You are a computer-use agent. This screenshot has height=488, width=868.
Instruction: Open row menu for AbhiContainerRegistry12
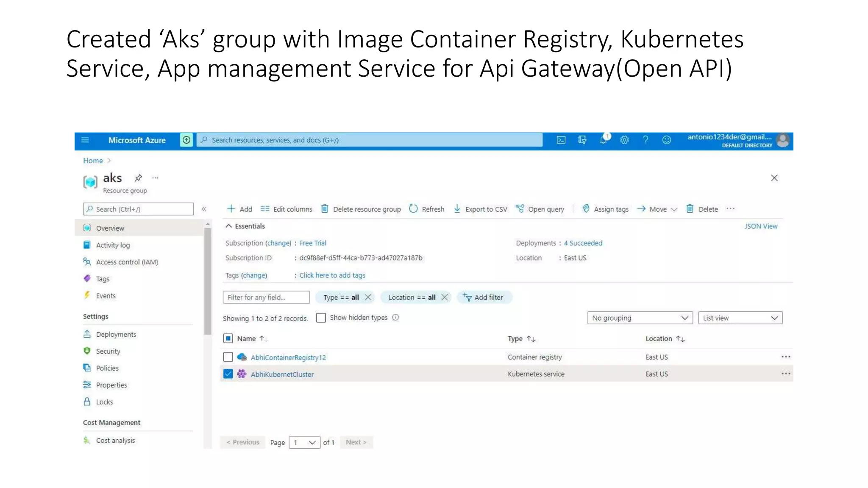point(786,357)
